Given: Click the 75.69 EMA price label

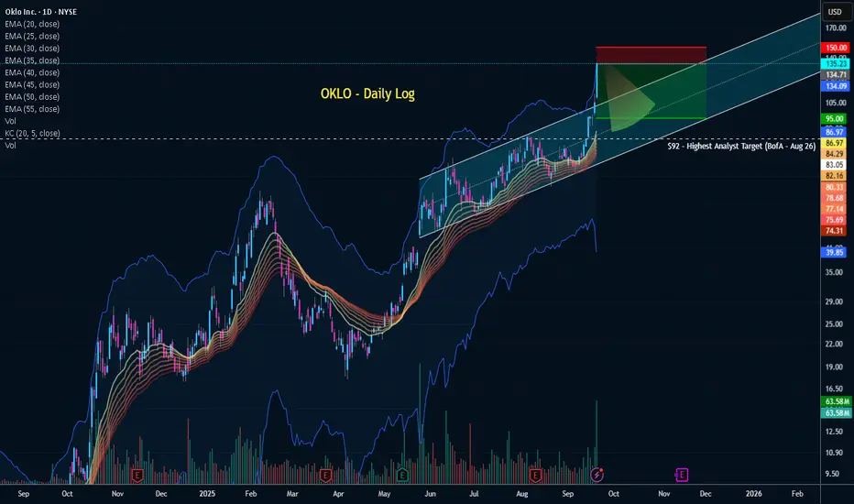Looking at the screenshot, I should click(x=835, y=220).
